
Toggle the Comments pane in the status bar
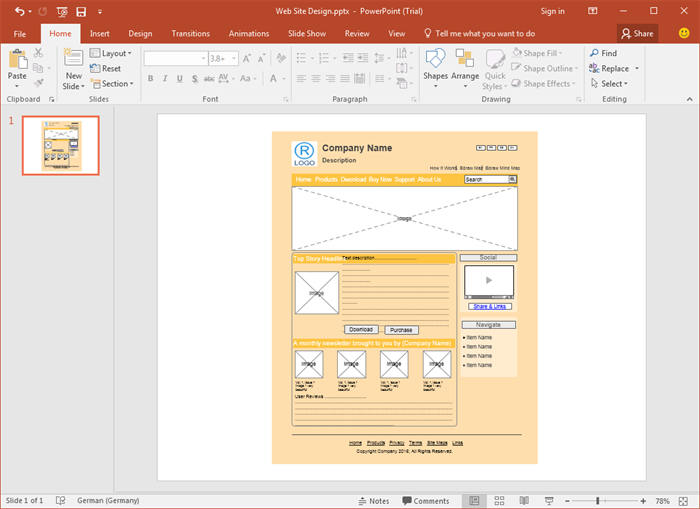pyautogui.click(x=425, y=500)
